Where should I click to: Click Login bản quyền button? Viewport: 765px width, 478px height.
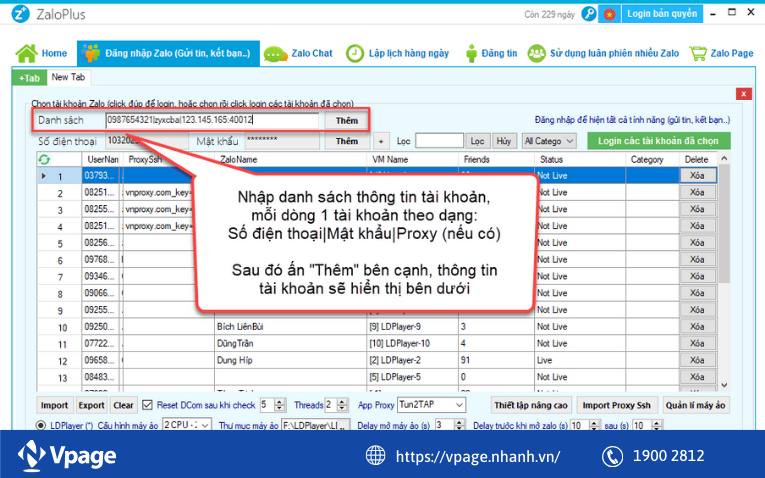click(662, 14)
